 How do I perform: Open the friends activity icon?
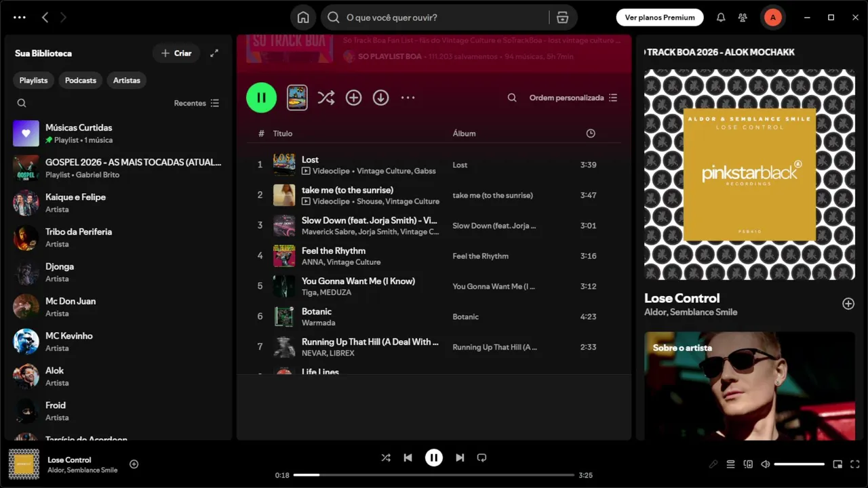click(743, 18)
